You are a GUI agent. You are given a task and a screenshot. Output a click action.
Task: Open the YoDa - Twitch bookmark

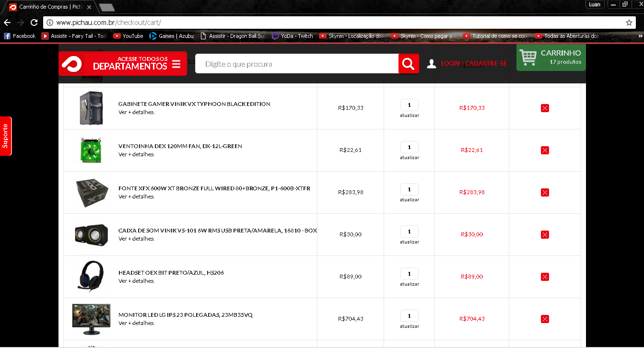tap(292, 36)
